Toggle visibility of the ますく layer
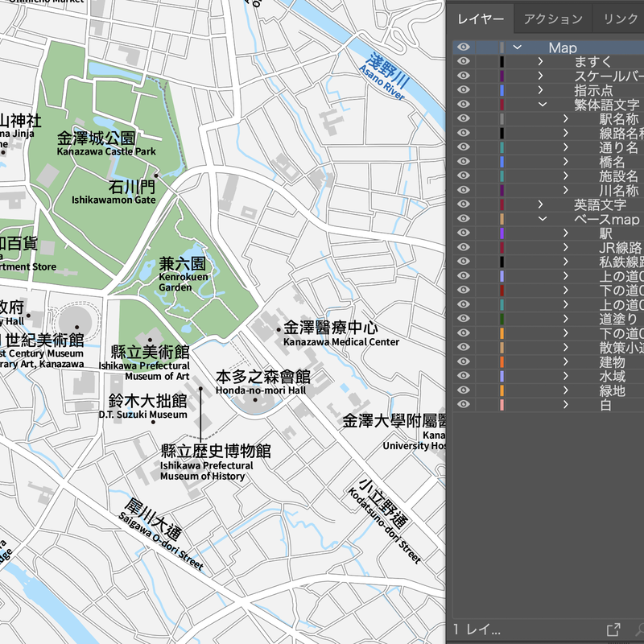644x644 pixels. tap(463, 62)
